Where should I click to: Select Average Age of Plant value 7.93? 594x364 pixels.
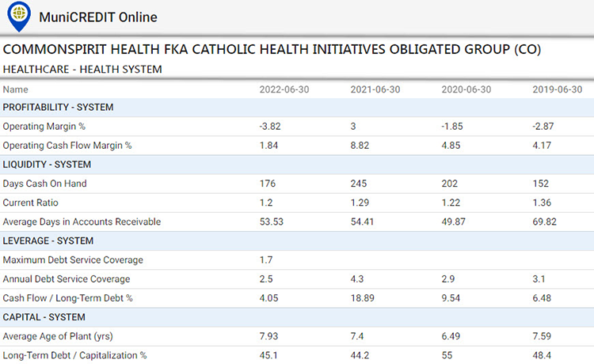pyautogui.click(x=268, y=336)
